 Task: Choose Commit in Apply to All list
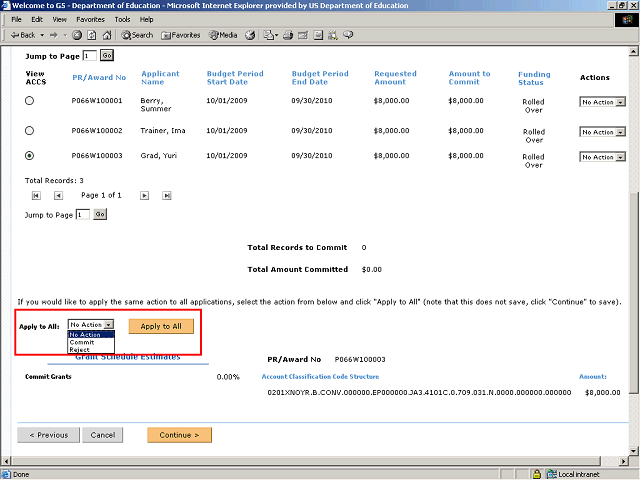point(82,342)
